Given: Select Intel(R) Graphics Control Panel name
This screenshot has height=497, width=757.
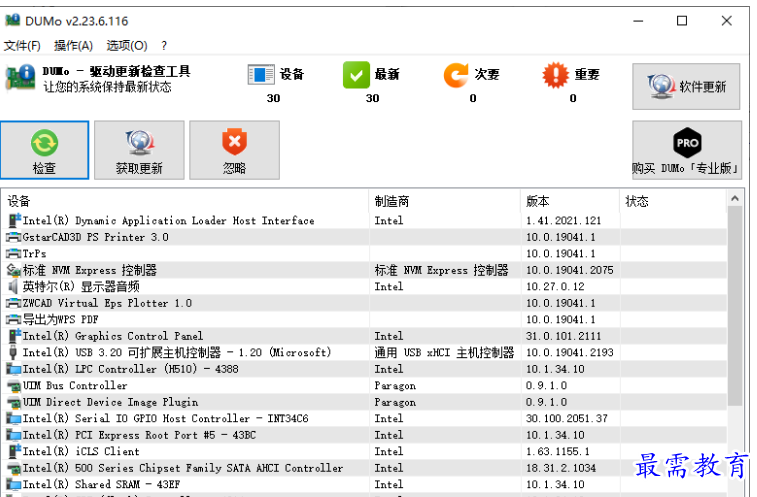Looking at the screenshot, I should pyautogui.click(x=113, y=336).
